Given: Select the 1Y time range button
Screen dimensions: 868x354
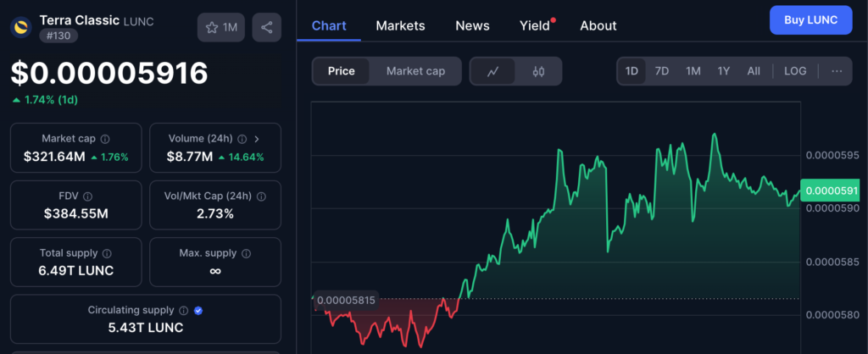Looking at the screenshot, I should click(723, 71).
